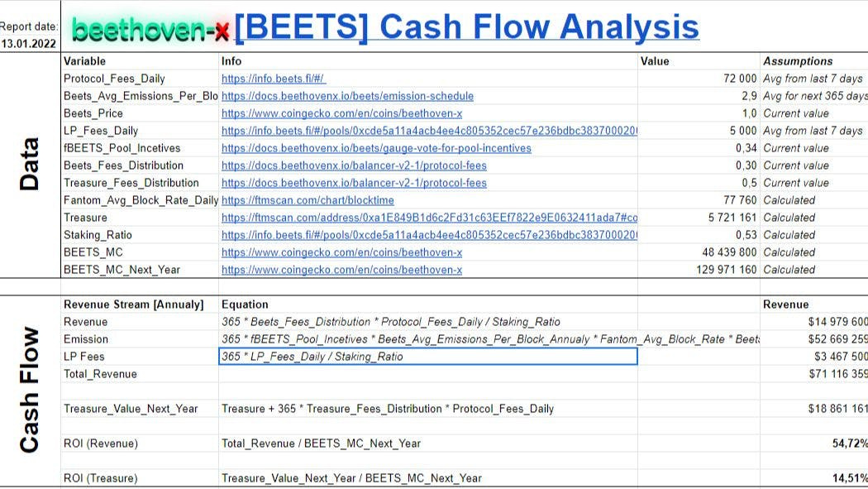Open coingecko link in BEETS_MC_Next_Year row

pos(341,270)
